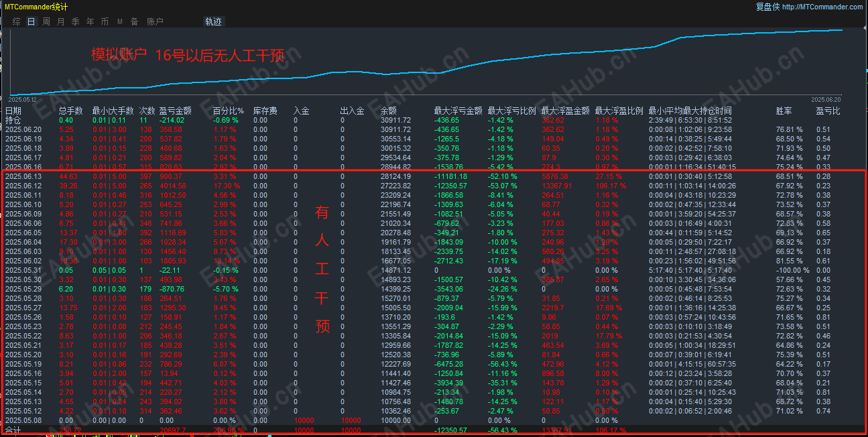Switch to the 月 monthly tab
Image resolution: width=868 pixels, height=437 pixels.
61,21
